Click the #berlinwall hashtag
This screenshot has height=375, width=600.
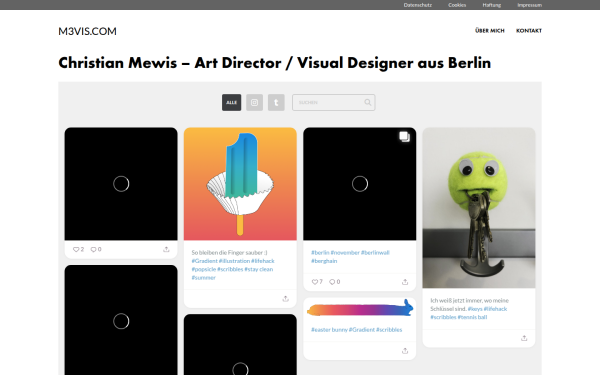(375, 253)
